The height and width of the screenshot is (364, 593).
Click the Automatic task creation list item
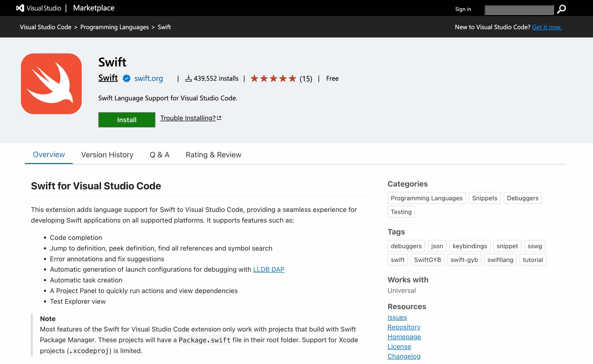pyautogui.click(x=86, y=280)
